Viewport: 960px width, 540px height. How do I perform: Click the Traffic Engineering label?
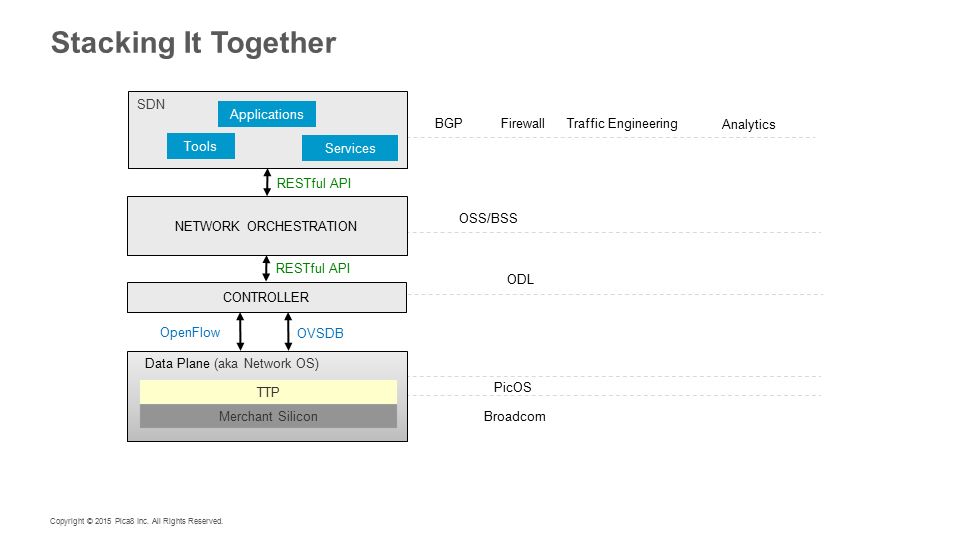point(622,124)
